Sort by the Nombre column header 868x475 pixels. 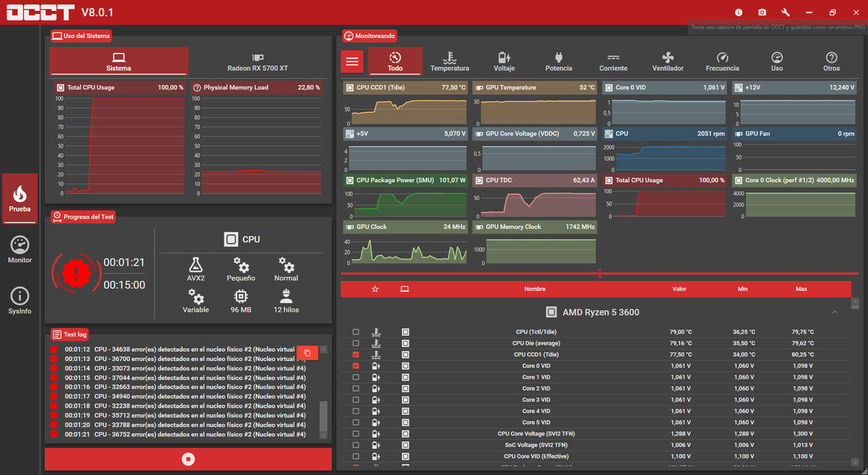click(535, 289)
